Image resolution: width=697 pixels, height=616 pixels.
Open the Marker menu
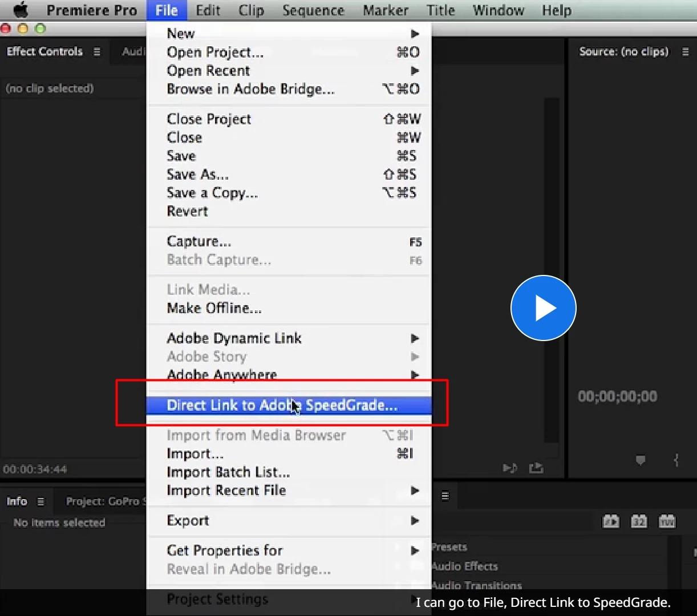(386, 10)
